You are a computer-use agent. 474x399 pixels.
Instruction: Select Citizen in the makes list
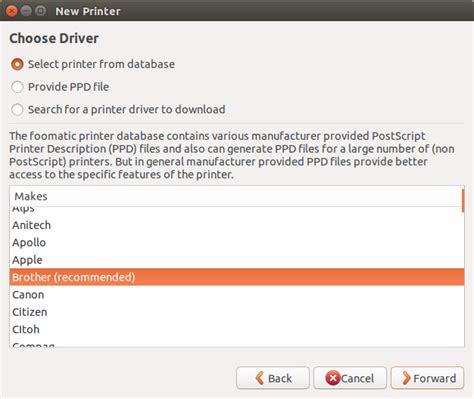pyautogui.click(x=237, y=312)
